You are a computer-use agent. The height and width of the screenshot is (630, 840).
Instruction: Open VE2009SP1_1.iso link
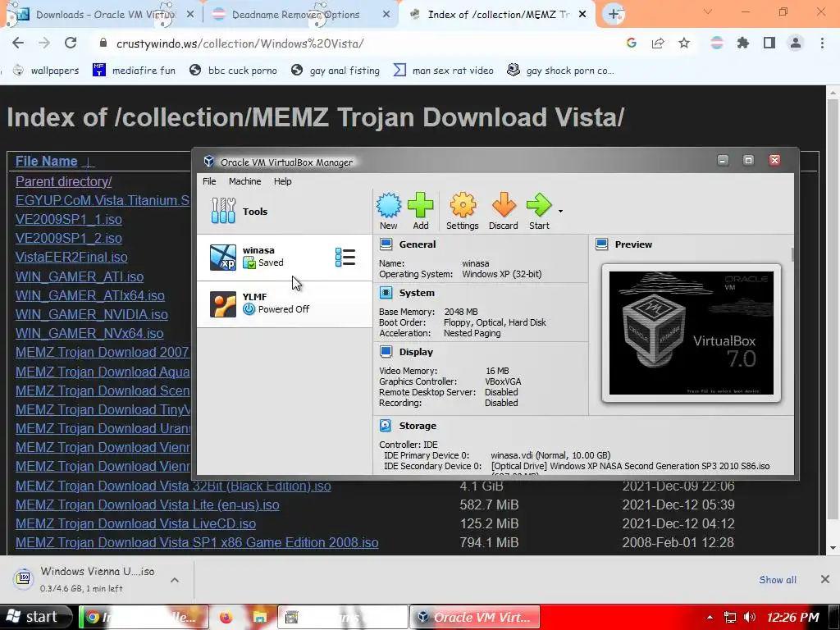coord(69,219)
